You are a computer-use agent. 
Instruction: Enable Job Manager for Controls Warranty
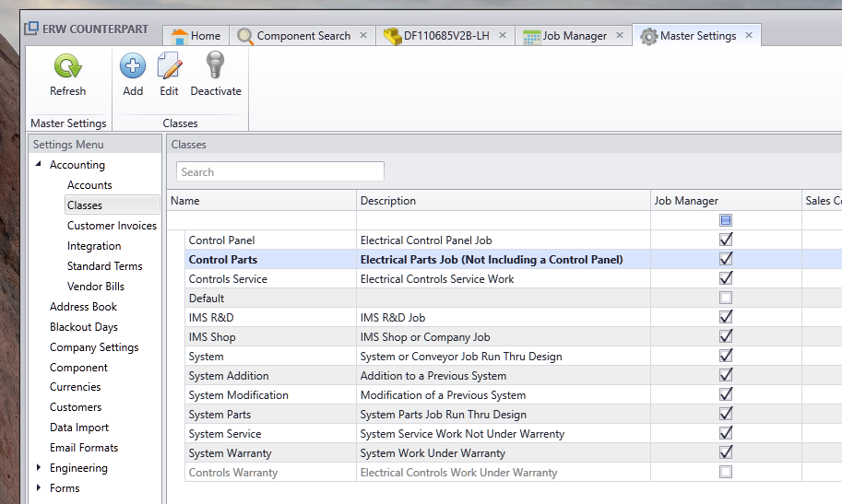pos(726,473)
